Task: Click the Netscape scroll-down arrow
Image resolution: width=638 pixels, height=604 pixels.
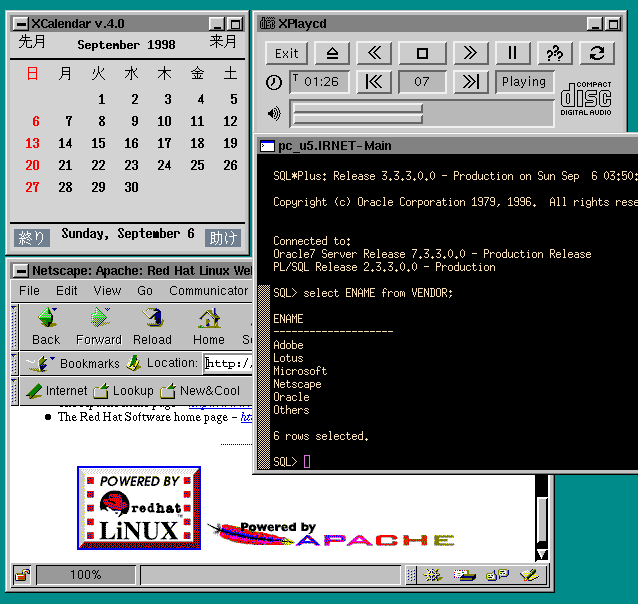Action: tap(542, 554)
